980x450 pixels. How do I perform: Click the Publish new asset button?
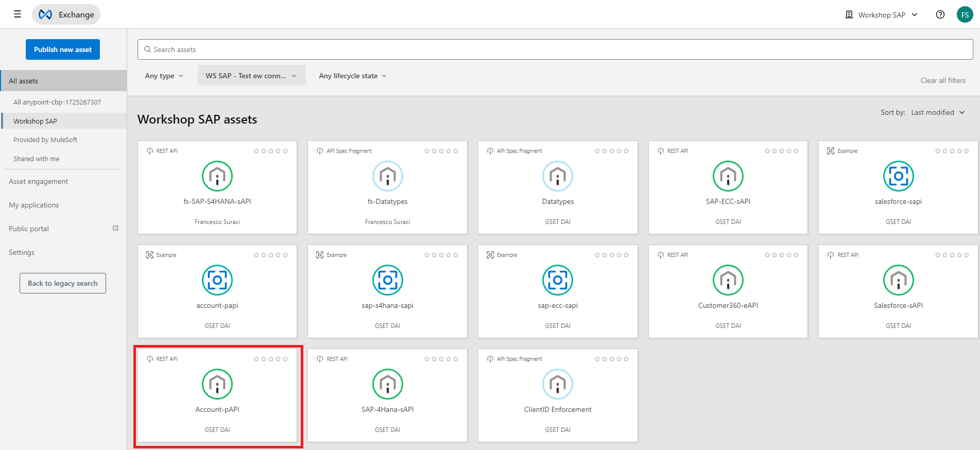63,49
